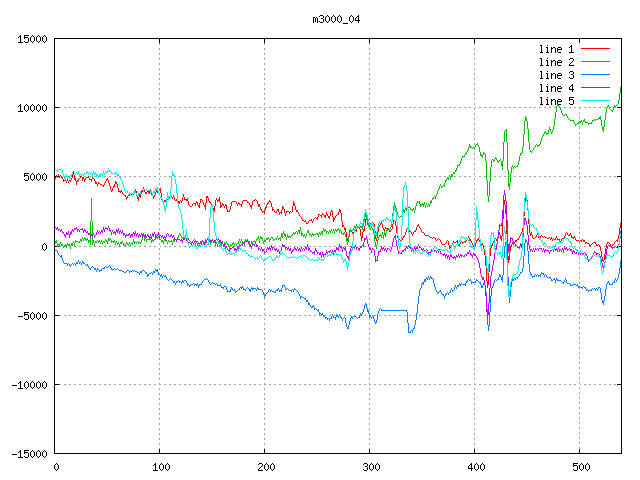The image size is (640, 480).
Task: Select the 'line 4' legend label
Action: 556,88
